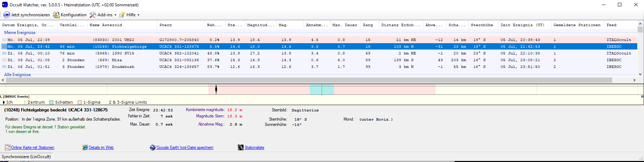Click the Jetzt synchronisieren sync icon

6,15
